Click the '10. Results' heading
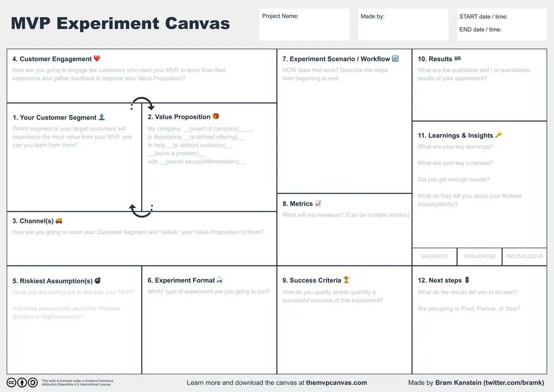This screenshot has width=554, height=392. (x=435, y=59)
